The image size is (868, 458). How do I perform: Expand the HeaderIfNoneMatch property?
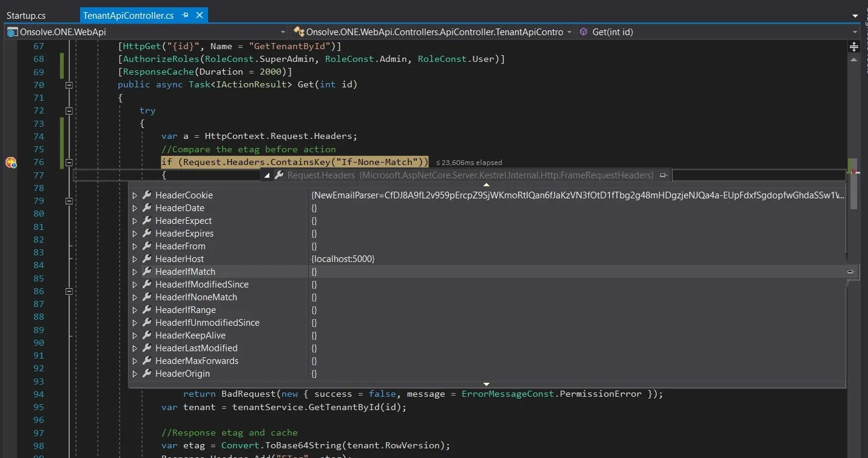135,297
